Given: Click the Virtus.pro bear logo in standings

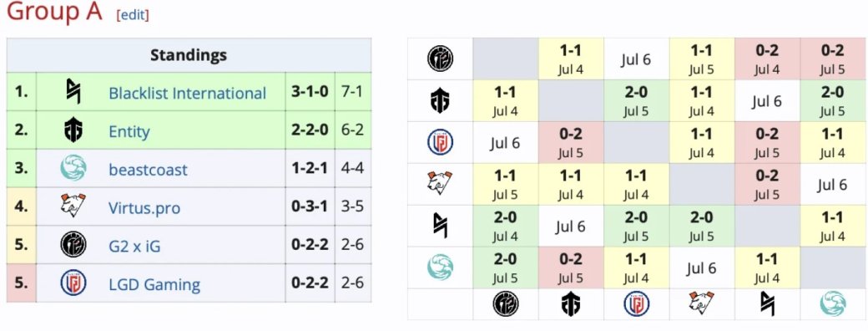Looking at the screenshot, I should (73, 206).
